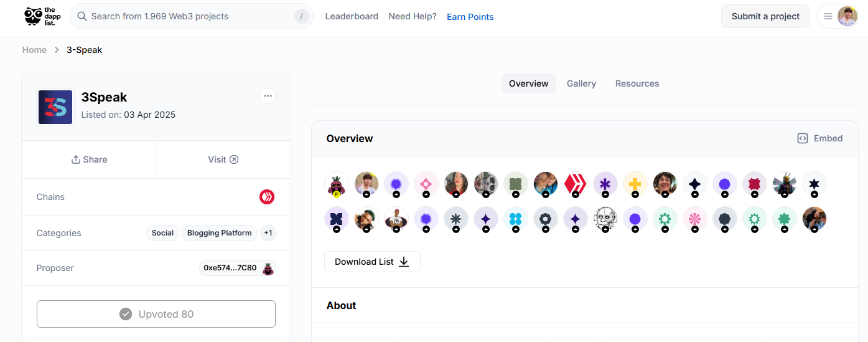Open the three-dots project options menu

268,96
